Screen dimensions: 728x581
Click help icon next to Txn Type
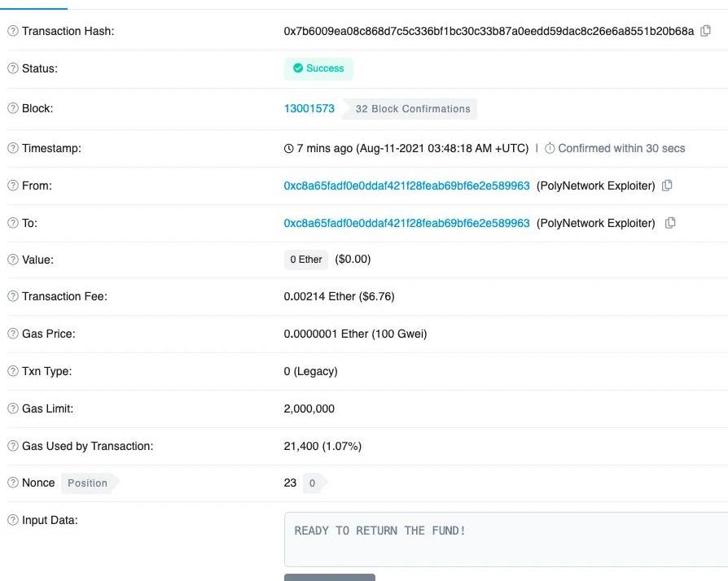point(13,371)
